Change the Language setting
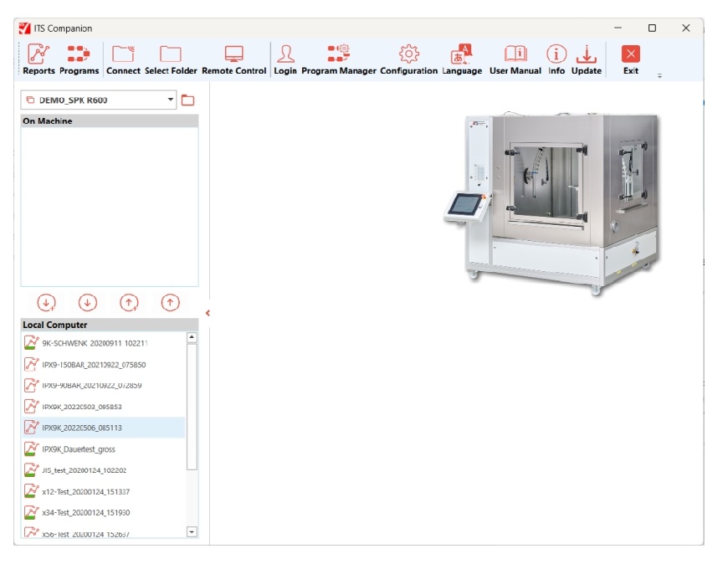Viewport: 728px width, 569px height. coord(462,59)
